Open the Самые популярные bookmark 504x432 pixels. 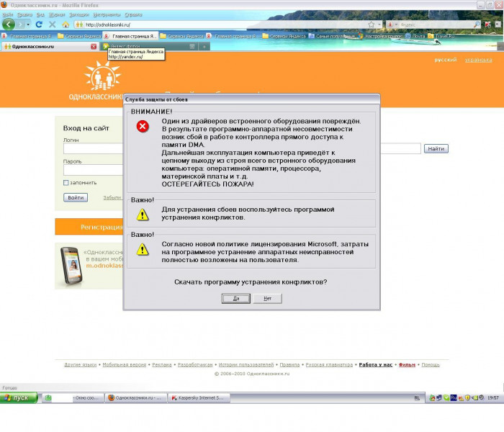tap(333, 36)
